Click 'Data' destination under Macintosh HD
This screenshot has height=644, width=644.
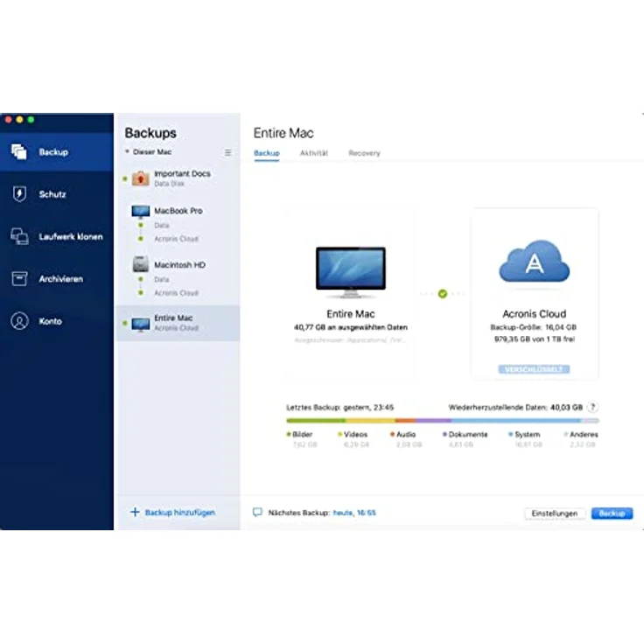161,279
